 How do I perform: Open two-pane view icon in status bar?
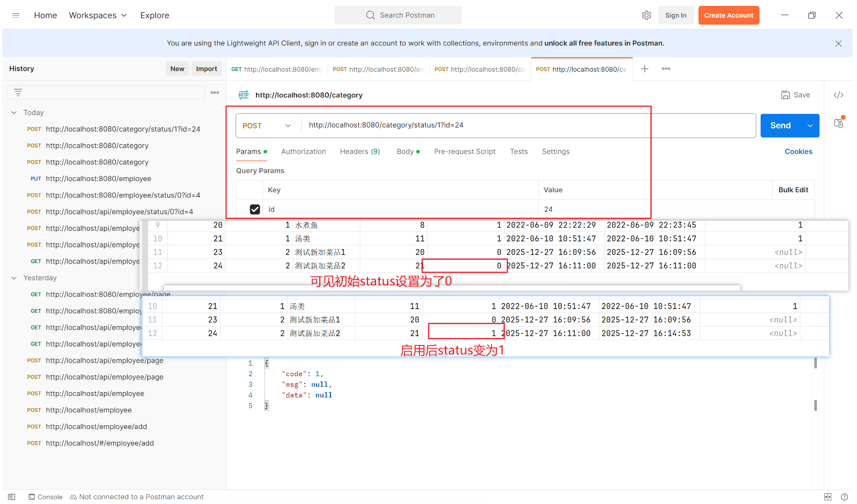tap(828, 497)
